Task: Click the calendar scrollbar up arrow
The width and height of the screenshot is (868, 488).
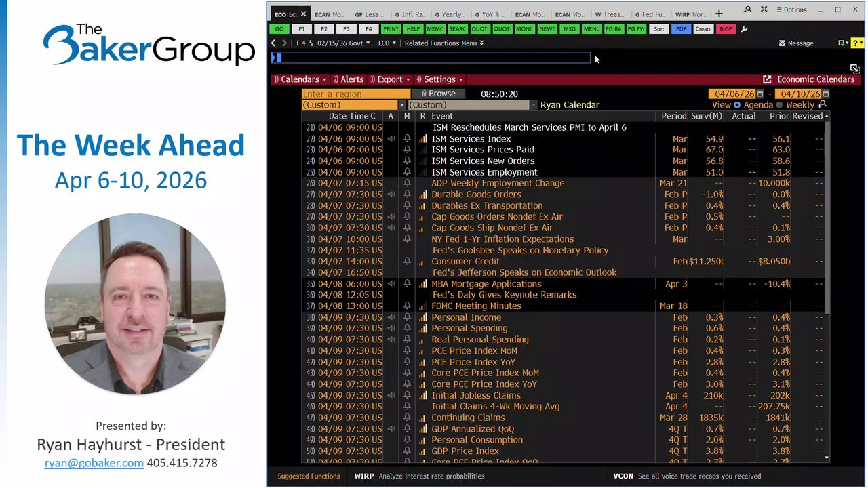Action: pos(826,116)
